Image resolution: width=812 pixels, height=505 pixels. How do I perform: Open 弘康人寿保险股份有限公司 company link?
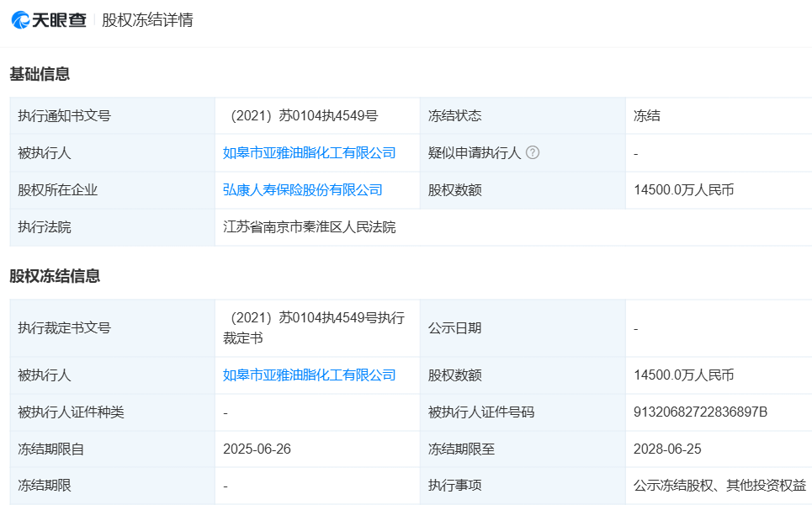pyautogui.click(x=302, y=190)
